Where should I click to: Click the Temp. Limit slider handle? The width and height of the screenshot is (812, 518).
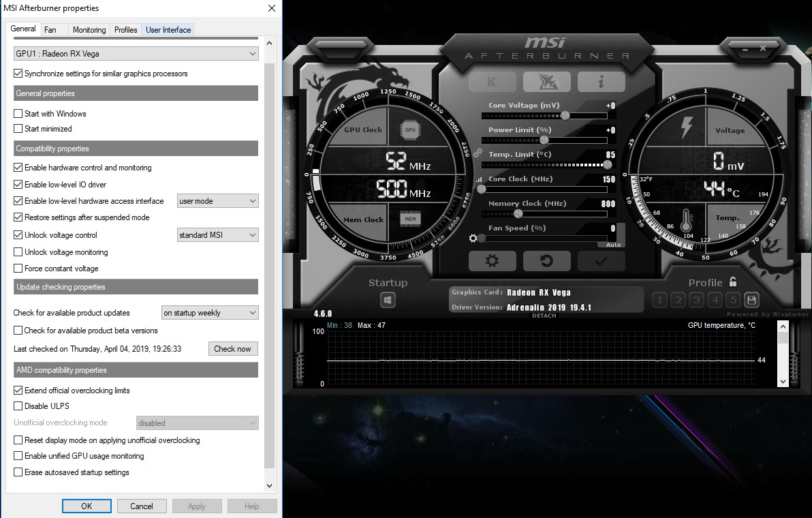point(608,165)
